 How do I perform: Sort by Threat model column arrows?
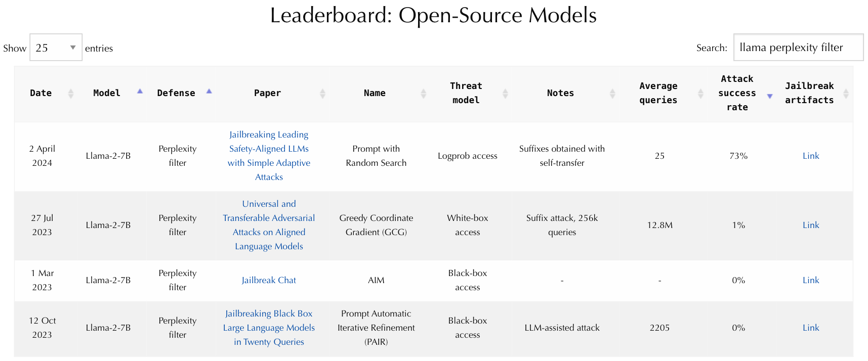point(505,93)
